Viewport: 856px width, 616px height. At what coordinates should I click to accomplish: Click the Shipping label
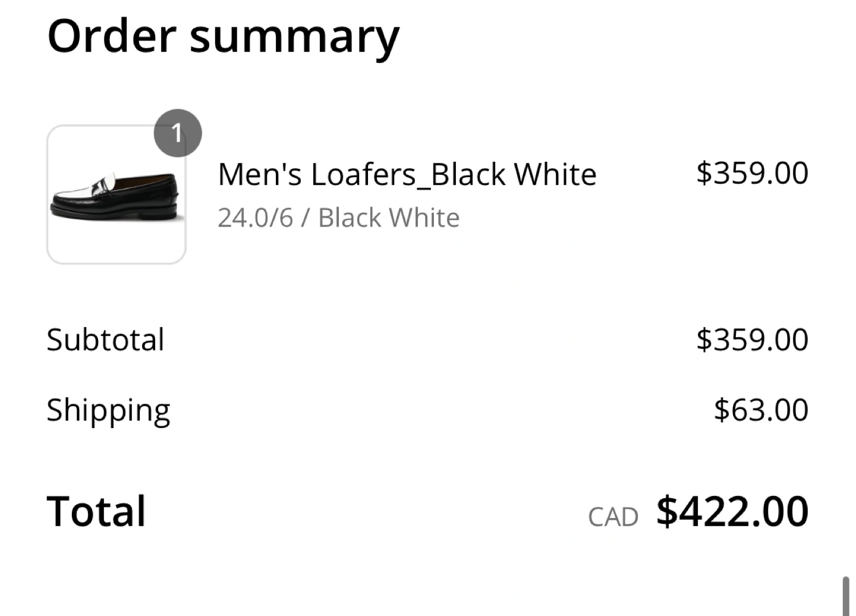click(x=108, y=411)
